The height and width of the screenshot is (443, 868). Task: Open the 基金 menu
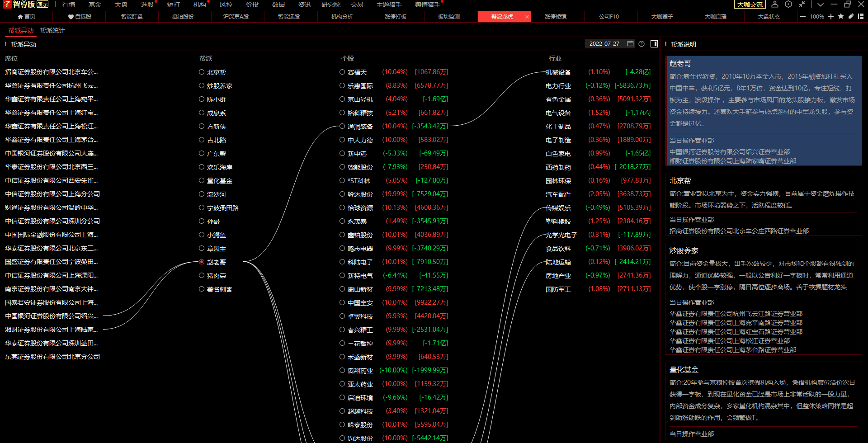[x=95, y=5]
